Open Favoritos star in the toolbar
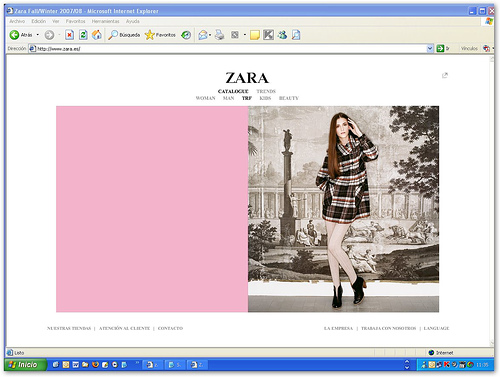 [x=160, y=35]
